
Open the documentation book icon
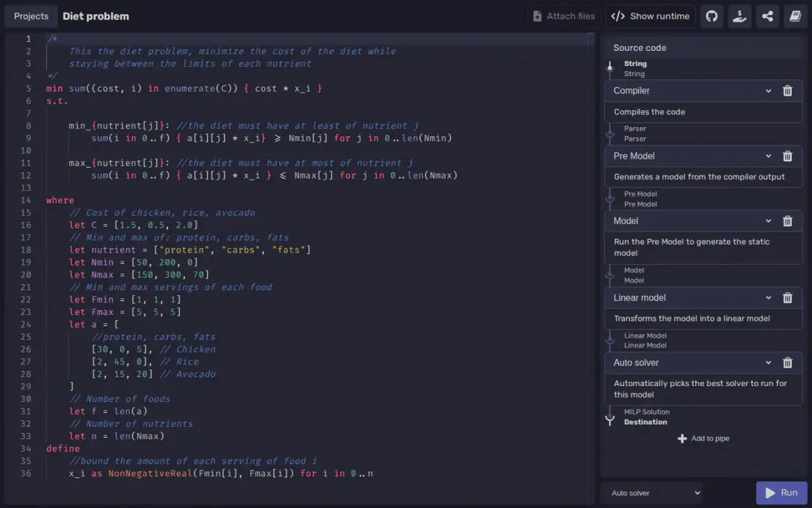coord(796,16)
